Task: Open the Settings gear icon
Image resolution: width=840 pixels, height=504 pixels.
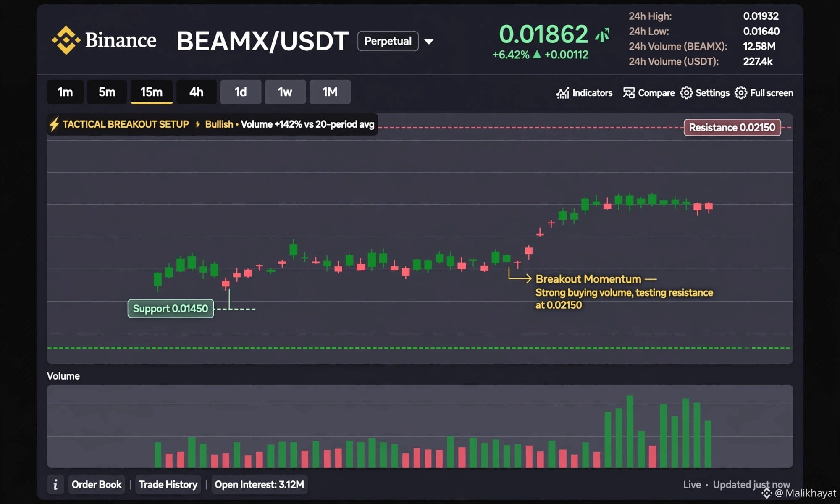Action: tap(686, 93)
